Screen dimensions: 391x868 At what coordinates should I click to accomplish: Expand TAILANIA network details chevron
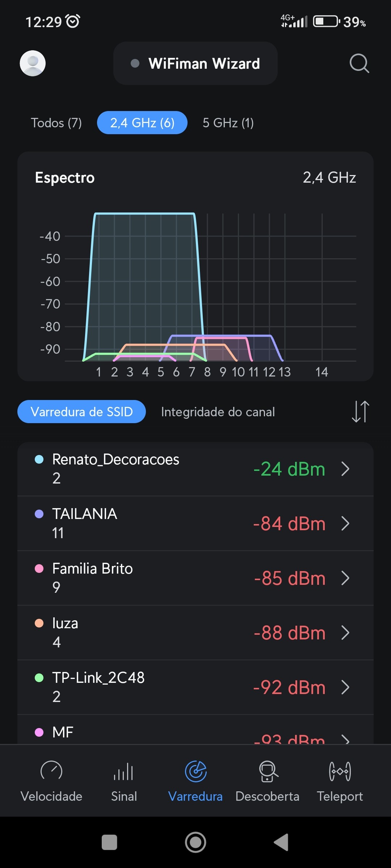[345, 523]
